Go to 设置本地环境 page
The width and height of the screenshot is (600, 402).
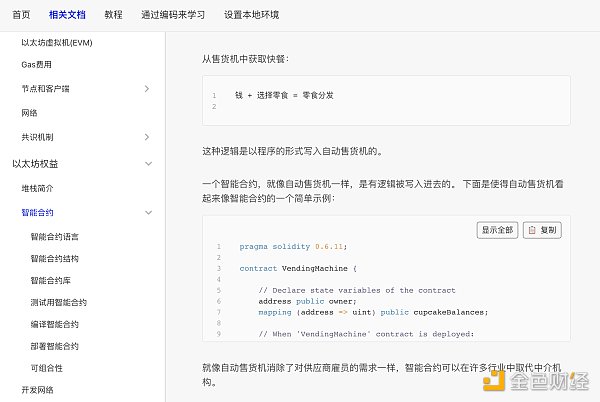pyautogui.click(x=251, y=15)
